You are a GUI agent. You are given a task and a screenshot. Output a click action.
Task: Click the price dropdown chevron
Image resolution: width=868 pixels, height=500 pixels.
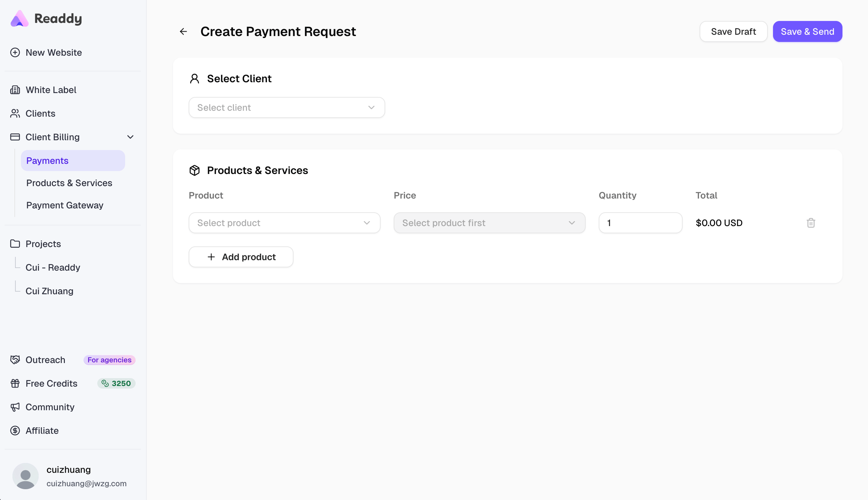tap(572, 223)
